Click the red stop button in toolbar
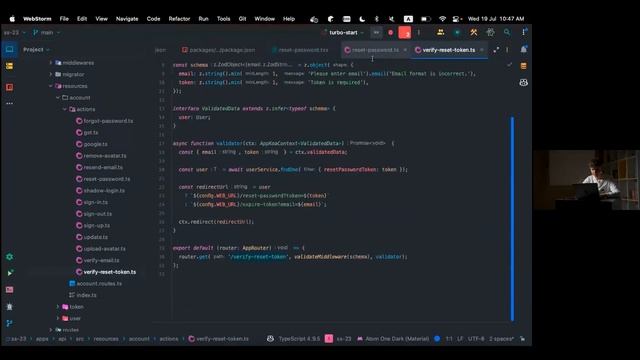Image resolution: width=640 pixels, height=360 pixels. pos(404,33)
